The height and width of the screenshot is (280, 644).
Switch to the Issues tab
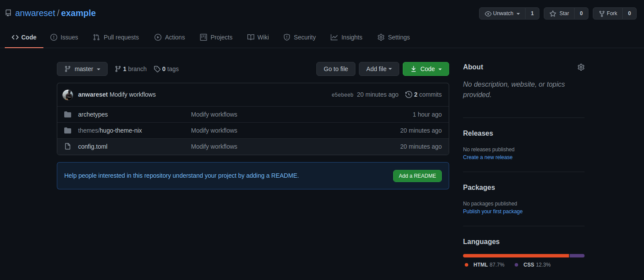(x=64, y=37)
